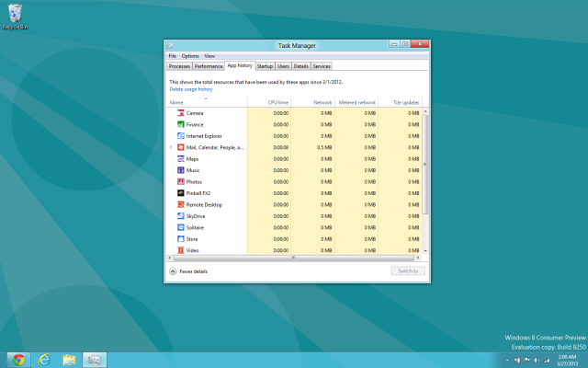Click the Store app icon

[180, 239]
